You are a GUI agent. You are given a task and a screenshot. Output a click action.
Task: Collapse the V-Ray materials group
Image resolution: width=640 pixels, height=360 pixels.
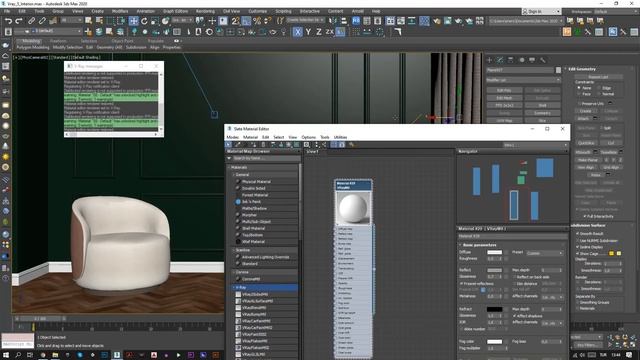click(x=234, y=287)
